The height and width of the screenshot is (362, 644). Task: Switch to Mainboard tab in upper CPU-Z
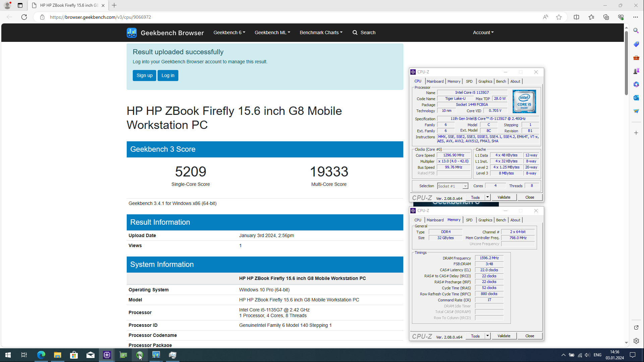click(x=435, y=81)
